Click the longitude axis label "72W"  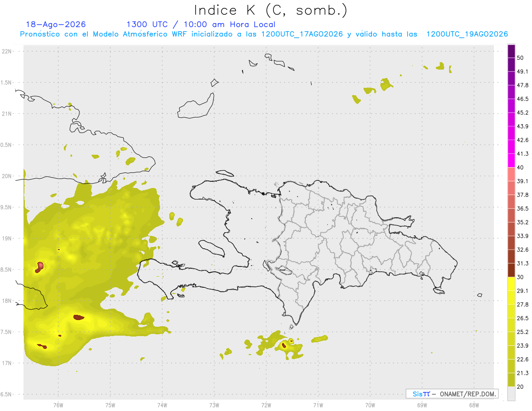click(x=266, y=405)
